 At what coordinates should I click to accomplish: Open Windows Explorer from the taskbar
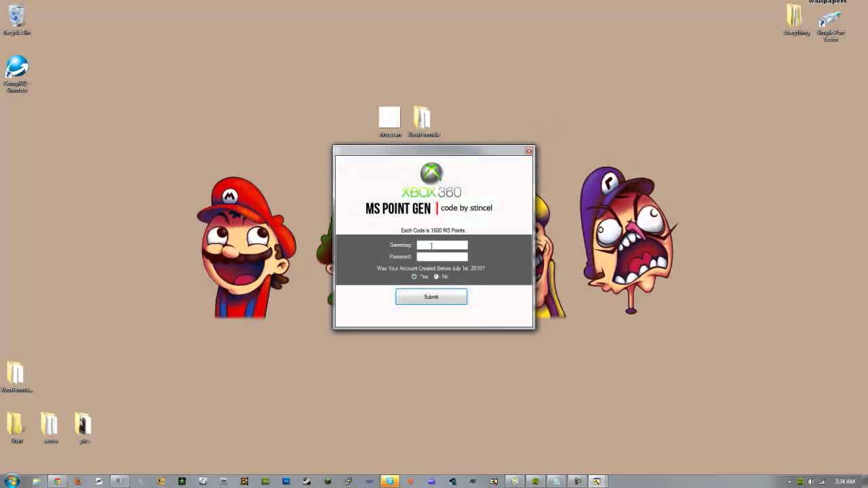(x=36, y=481)
